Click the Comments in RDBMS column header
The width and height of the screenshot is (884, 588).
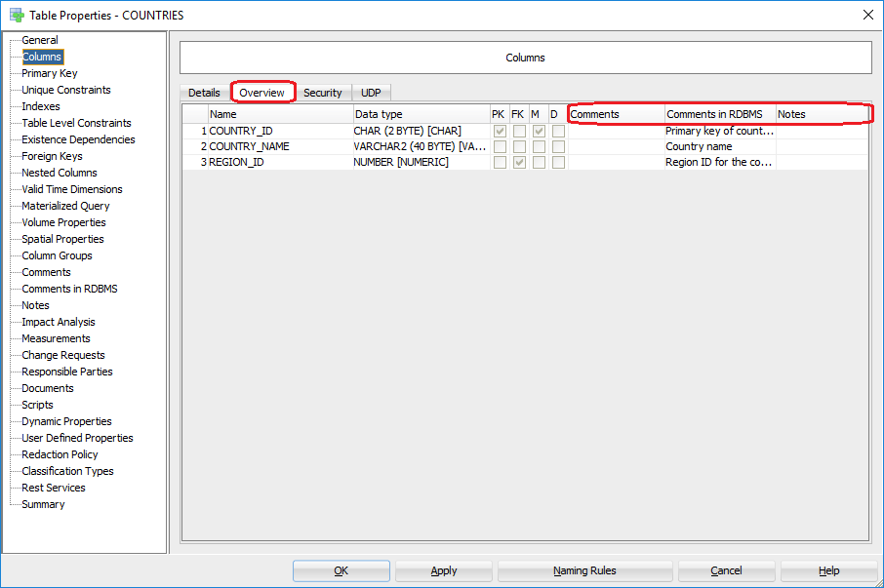[x=719, y=114]
